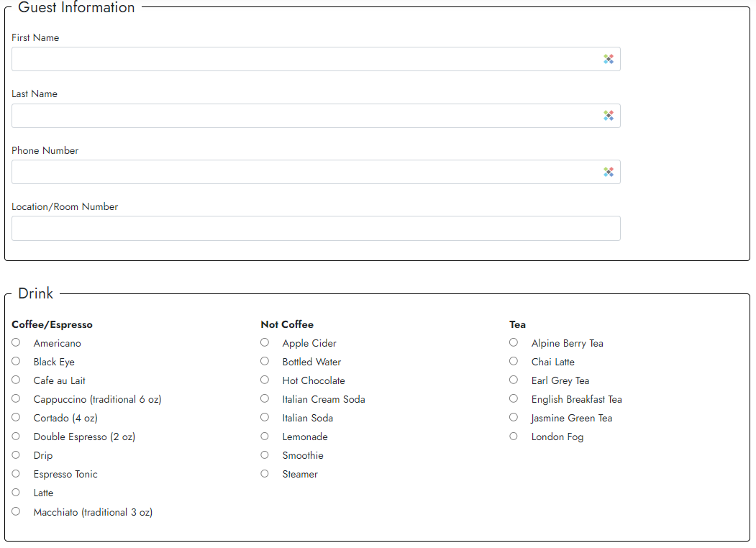Choose the Black Eye coffee option
This screenshot has height=548, width=756.
click(16, 361)
